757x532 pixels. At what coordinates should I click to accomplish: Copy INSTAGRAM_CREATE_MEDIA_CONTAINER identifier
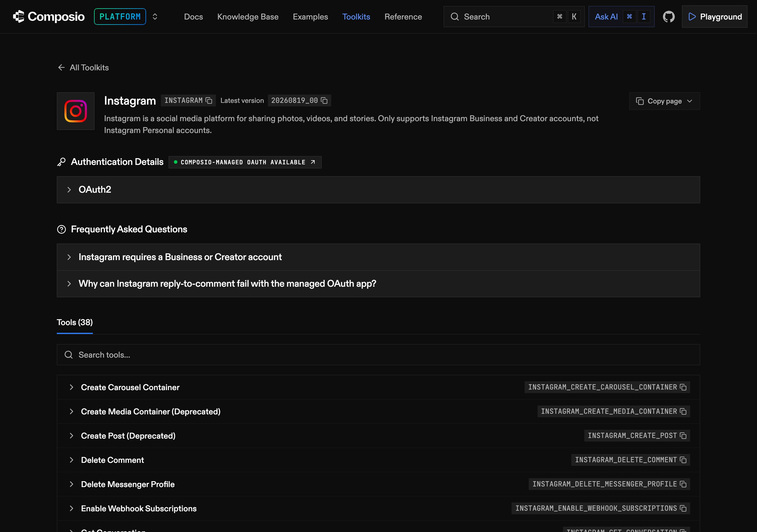pyautogui.click(x=683, y=411)
